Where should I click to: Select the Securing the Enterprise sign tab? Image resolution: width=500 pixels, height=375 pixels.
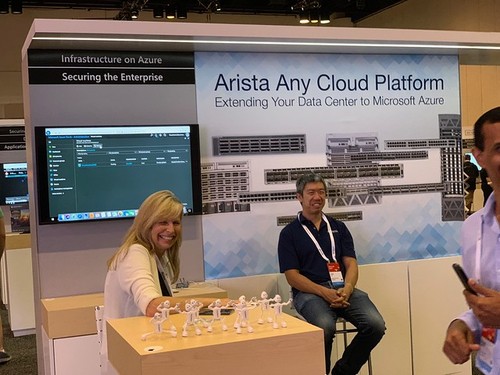112,77
